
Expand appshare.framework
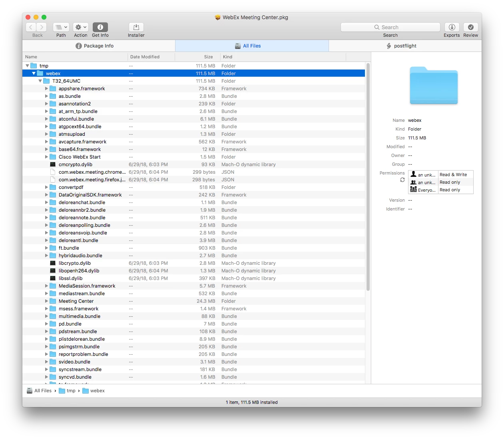[46, 89]
